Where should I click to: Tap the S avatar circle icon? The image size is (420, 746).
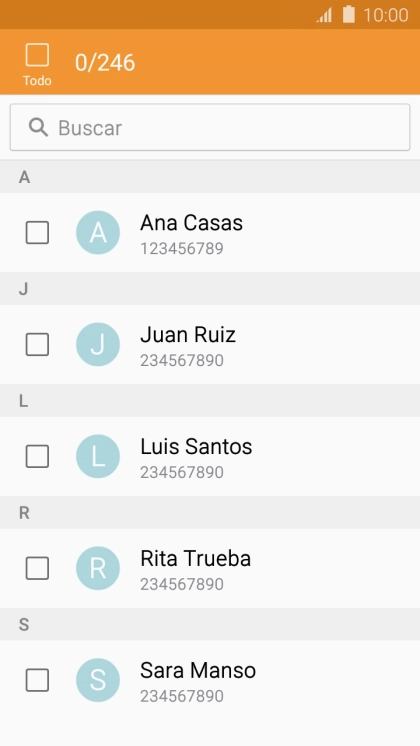pyautogui.click(x=98, y=680)
